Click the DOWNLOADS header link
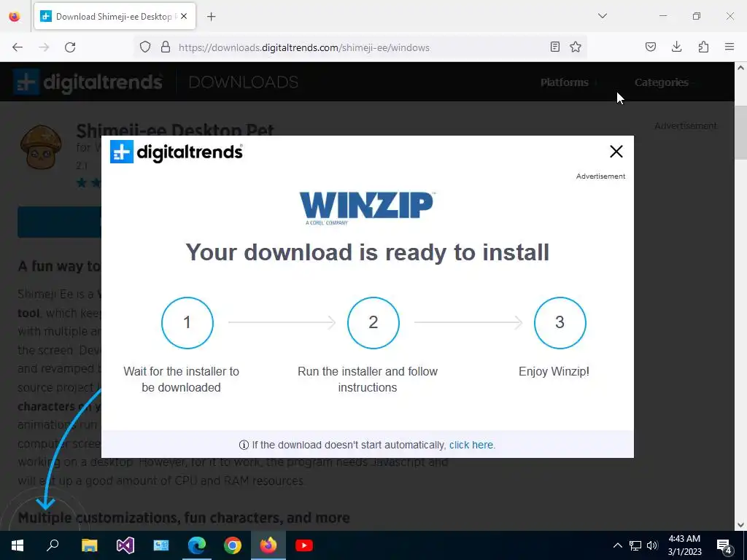The image size is (747, 560). [244, 82]
